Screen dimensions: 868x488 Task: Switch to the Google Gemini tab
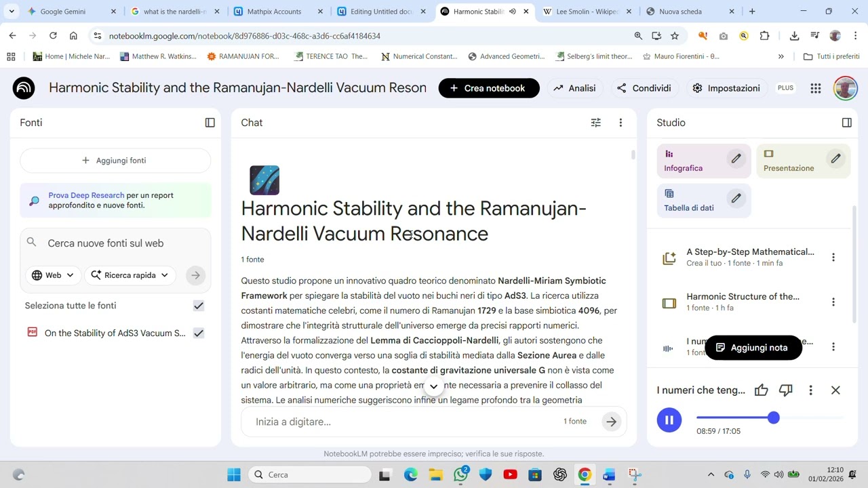coord(73,12)
